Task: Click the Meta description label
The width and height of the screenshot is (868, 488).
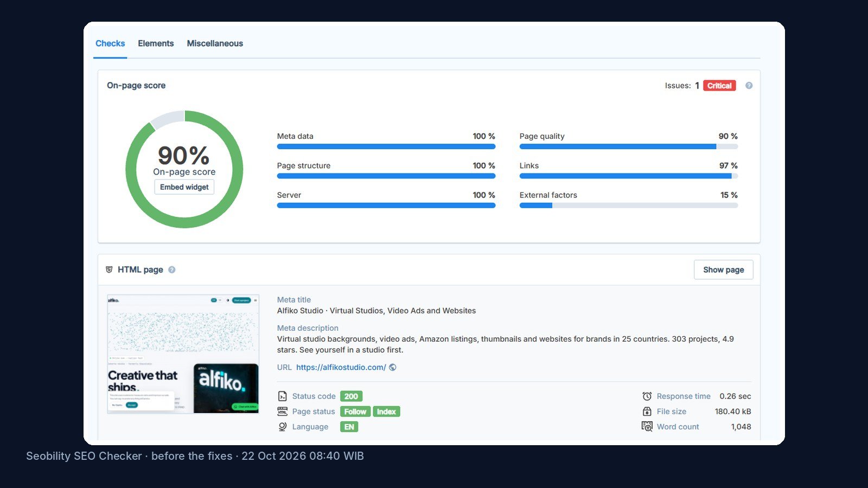Action: [x=308, y=328]
